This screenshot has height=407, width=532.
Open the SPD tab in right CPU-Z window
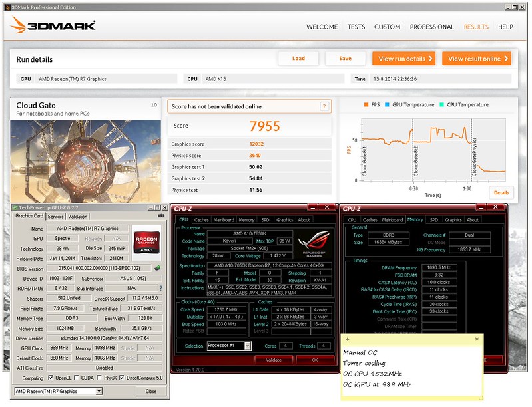(433, 220)
